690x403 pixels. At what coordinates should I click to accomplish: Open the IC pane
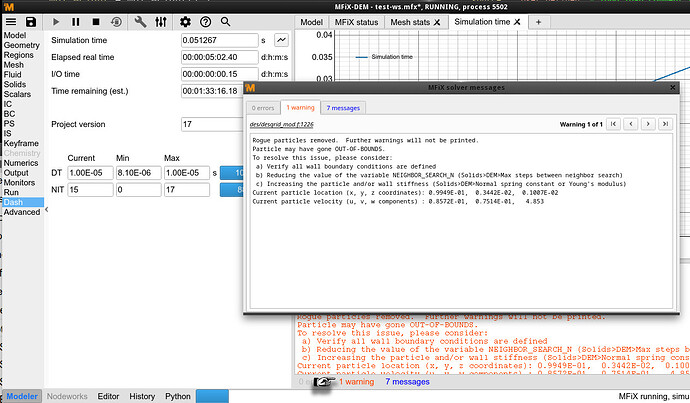pyautogui.click(x=7, y=104)
